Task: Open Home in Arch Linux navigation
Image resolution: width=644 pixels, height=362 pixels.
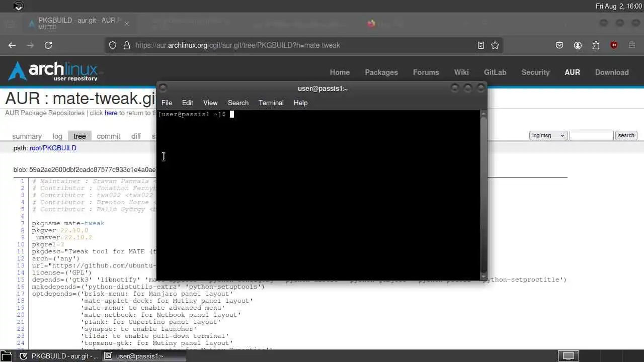Action: click(x=340, y=72)
